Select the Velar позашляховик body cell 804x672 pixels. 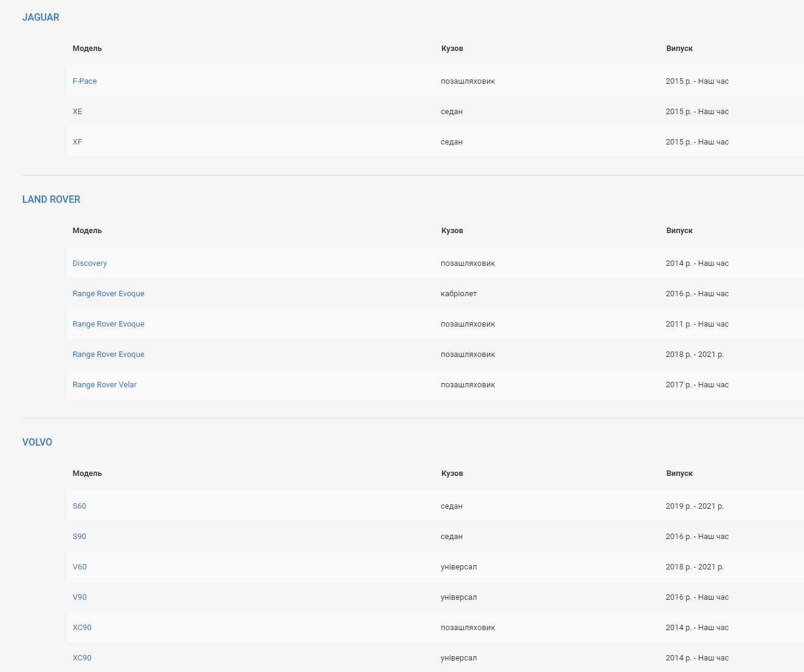468,384
